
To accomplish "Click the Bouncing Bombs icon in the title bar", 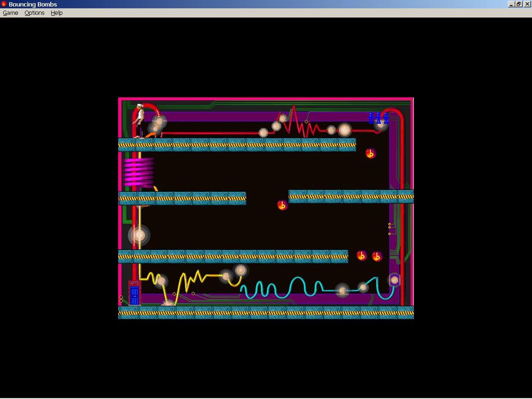I will pos(4,4).
